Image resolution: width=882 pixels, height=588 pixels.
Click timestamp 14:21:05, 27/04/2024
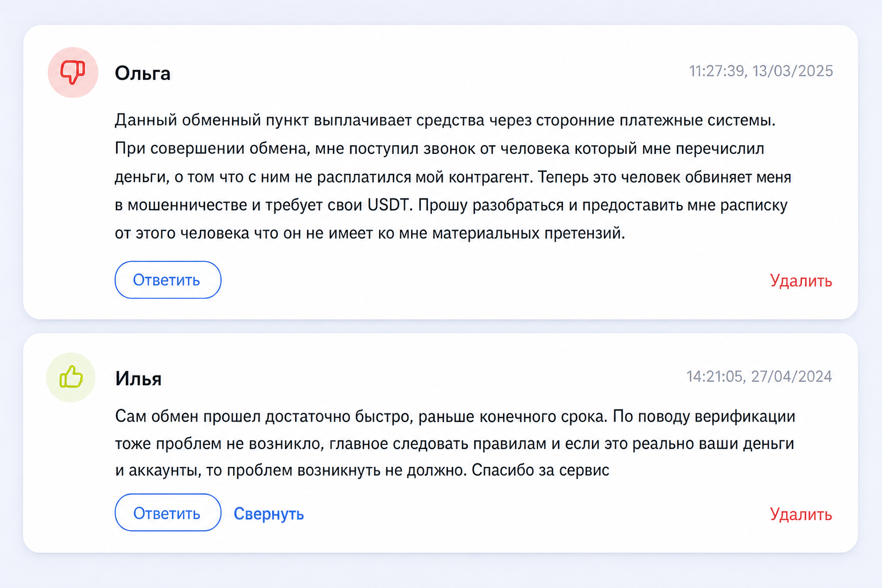(759, 377)
